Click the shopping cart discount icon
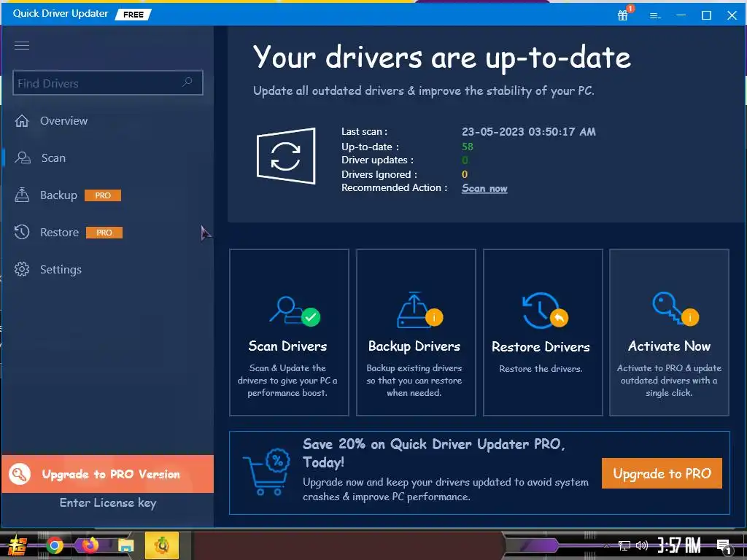Viewport: 747px width, 560px height. (x=266, y=472)
